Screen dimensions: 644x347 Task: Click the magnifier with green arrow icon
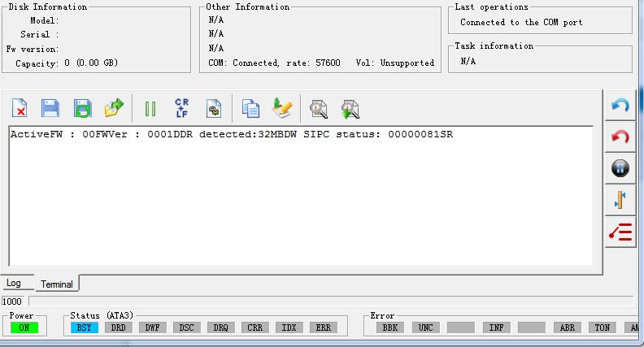(350, 110)
